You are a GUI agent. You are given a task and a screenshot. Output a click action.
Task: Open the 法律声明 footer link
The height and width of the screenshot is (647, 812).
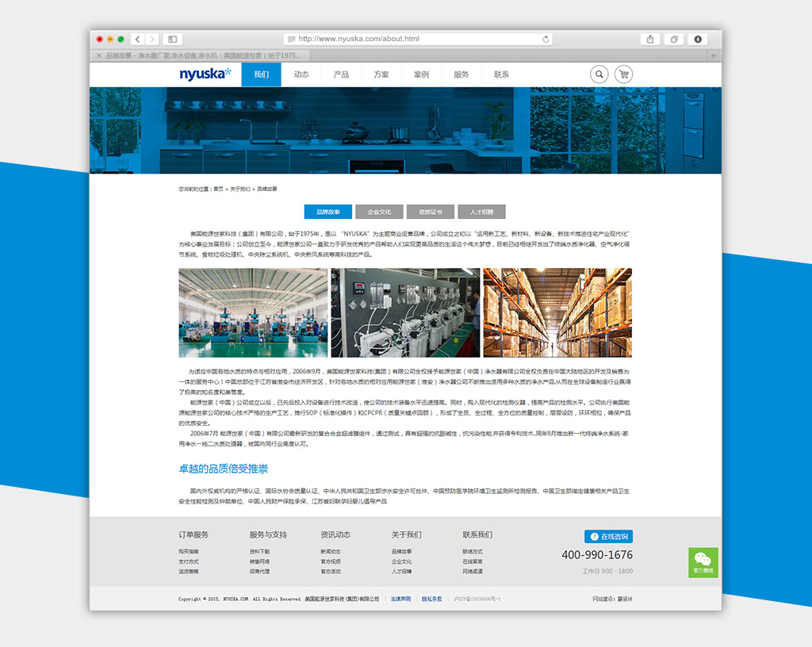coord(400,599)
